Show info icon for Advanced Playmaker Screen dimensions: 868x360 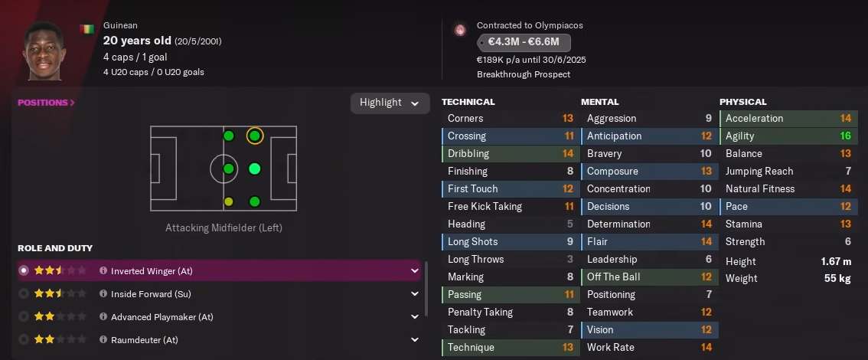click(103, 316)
